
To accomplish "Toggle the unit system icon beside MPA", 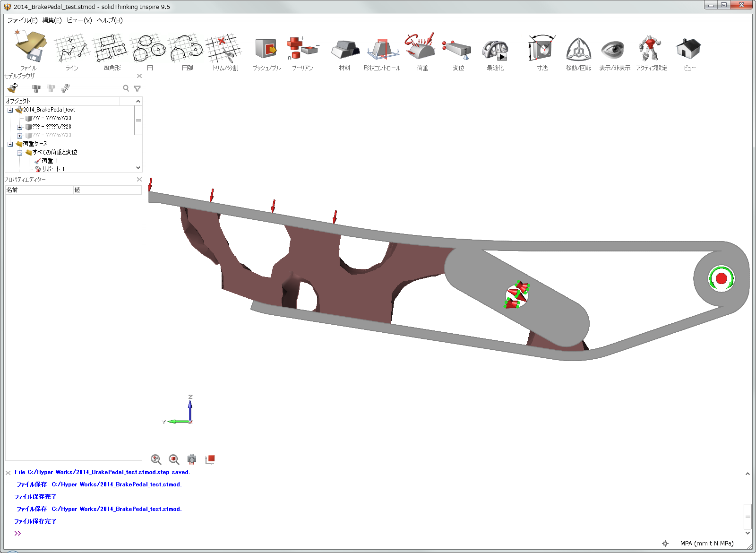I will point(665,544).
